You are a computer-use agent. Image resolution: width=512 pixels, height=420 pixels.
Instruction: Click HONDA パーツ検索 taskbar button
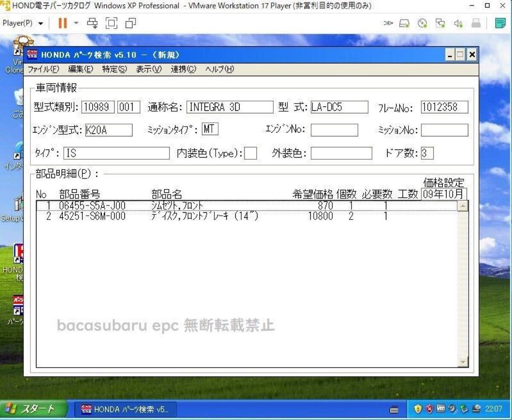(x=125, y=409)
